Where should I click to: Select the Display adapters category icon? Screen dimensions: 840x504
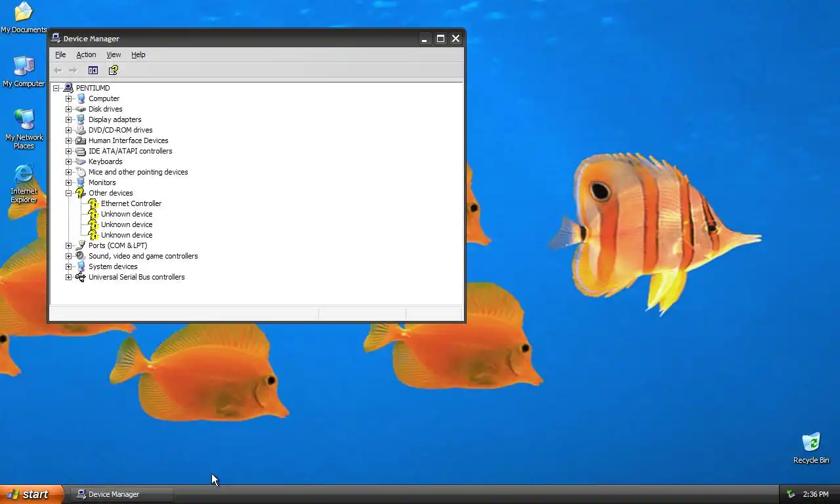coord(81,119)
